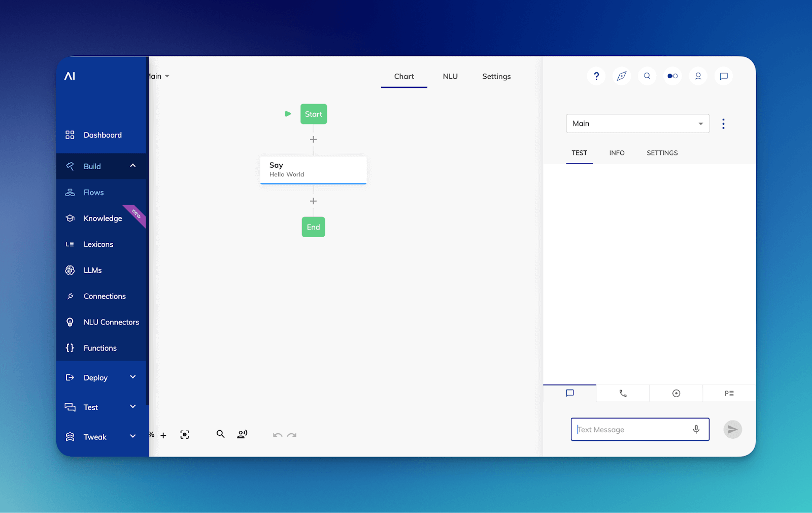The height and width of the screenshot is (513, 812).
Task: Click the Say Hello World node
Action: click(x=313, y=170)
